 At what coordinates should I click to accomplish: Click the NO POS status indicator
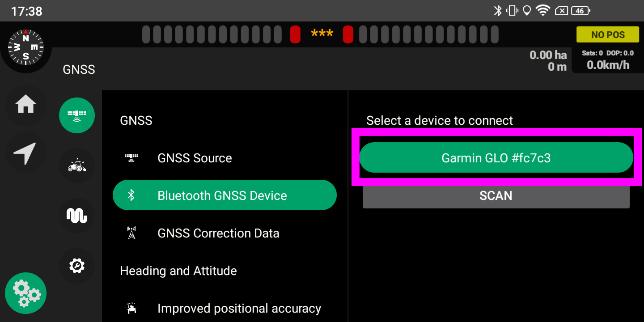click(x=607, y=34)
